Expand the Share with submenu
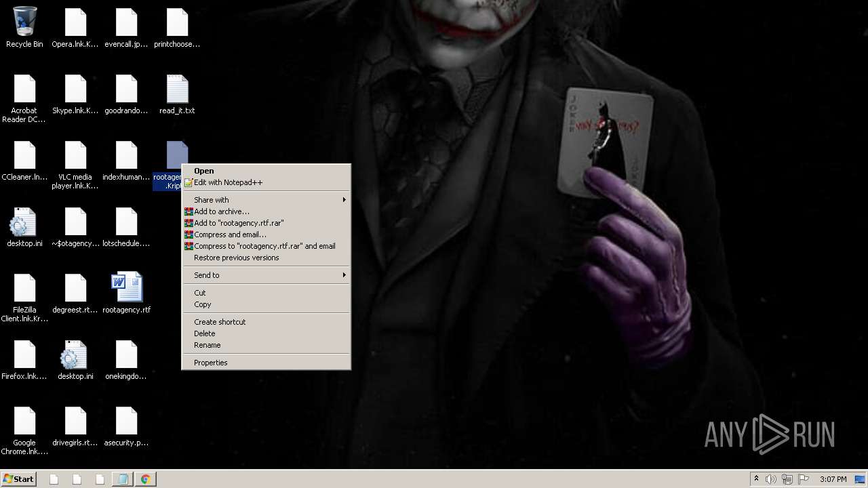This screenshot has width=868, height=488. (266, 200)
